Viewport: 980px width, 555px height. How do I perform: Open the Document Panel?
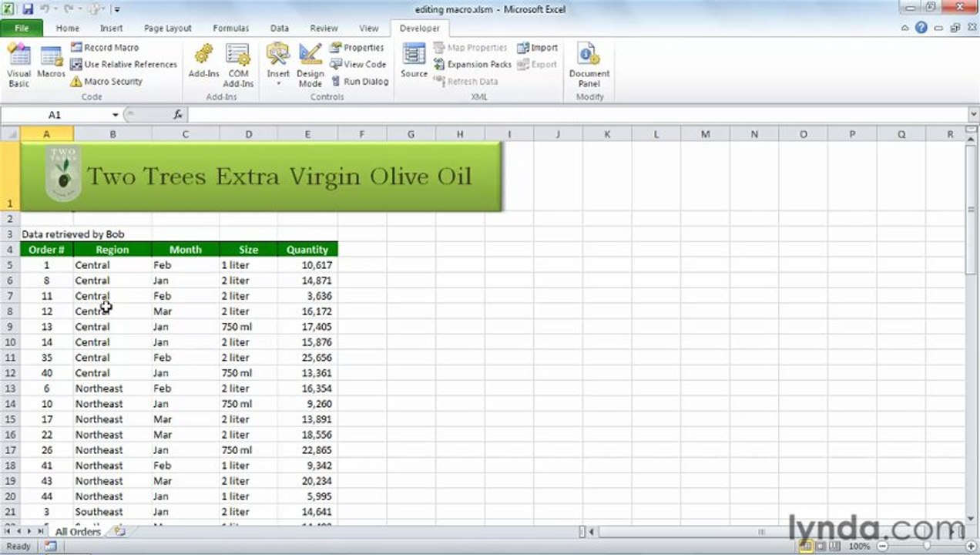click(589, 65)
